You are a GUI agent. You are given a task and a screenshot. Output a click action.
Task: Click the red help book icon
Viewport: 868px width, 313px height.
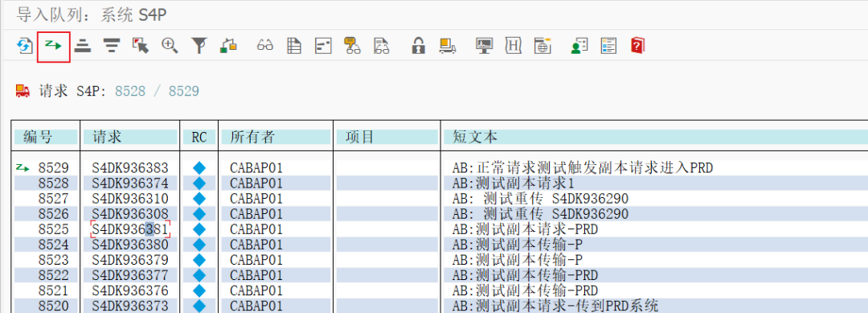point(637,45)
